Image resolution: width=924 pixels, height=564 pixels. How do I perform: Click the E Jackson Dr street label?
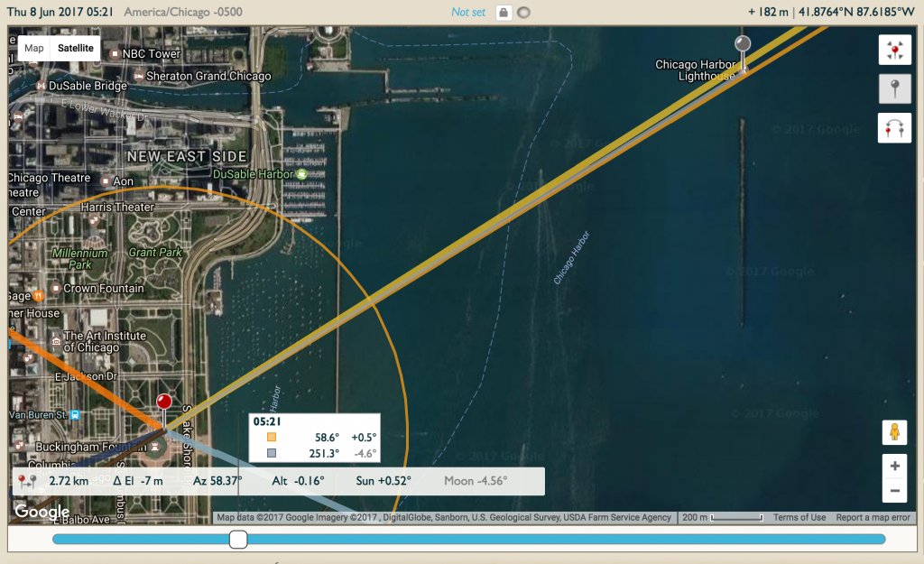point(86,376)
